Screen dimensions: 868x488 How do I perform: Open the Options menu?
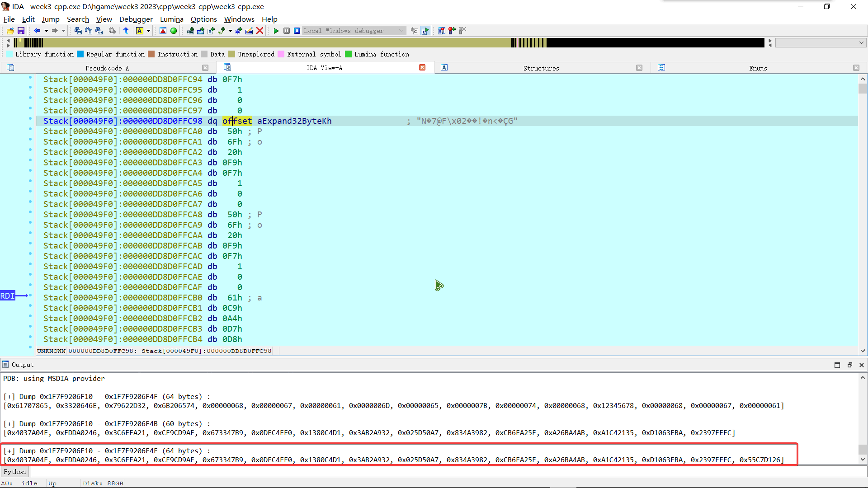coord(204,19)
